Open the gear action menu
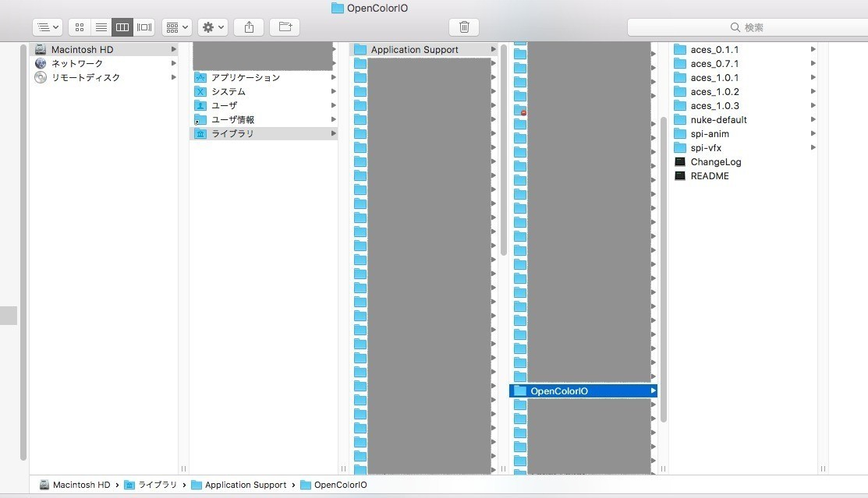868x498 pixels. [x=213, y=27]
